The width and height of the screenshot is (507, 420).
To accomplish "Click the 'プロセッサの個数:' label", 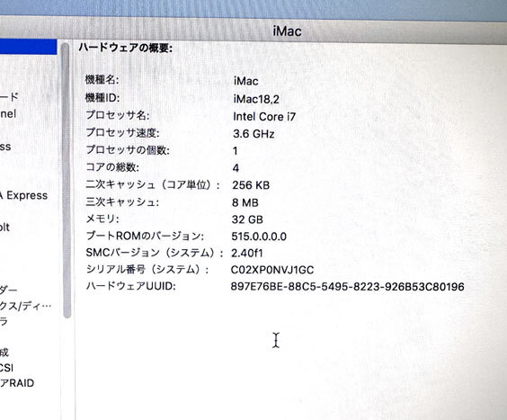I will (x=128, y=150).
